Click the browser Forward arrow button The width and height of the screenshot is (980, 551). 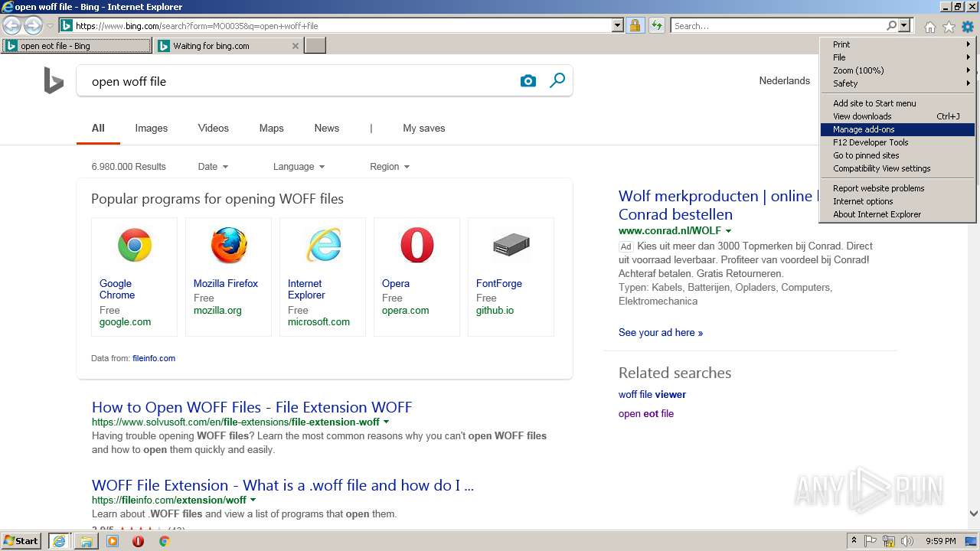[x=32, y=25]
